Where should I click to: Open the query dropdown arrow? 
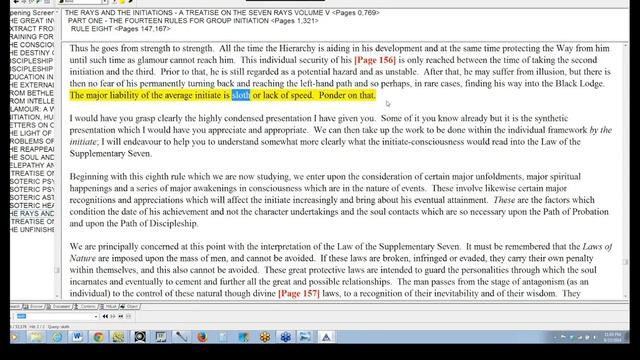[x=96, y=316]
